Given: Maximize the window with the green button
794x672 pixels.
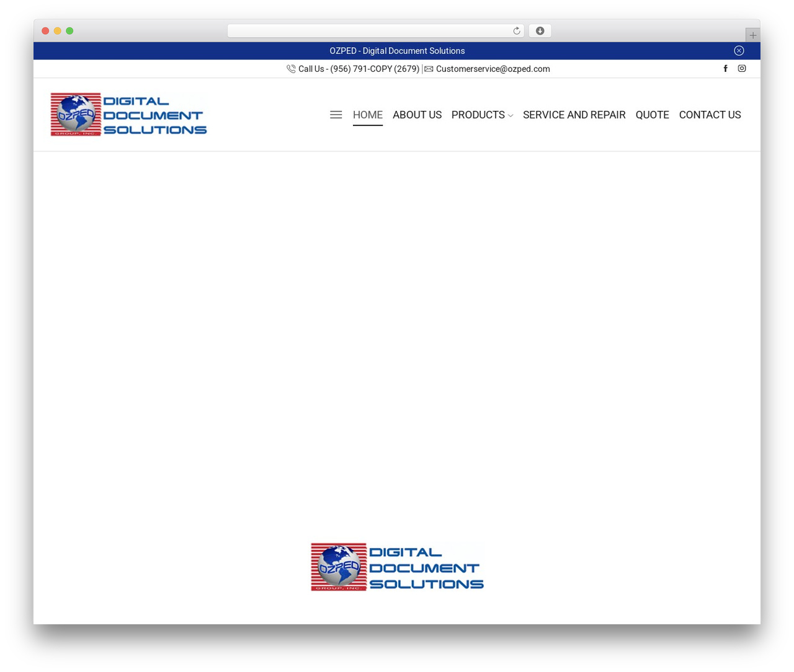Looking at the screenshot, I should 69,31.
